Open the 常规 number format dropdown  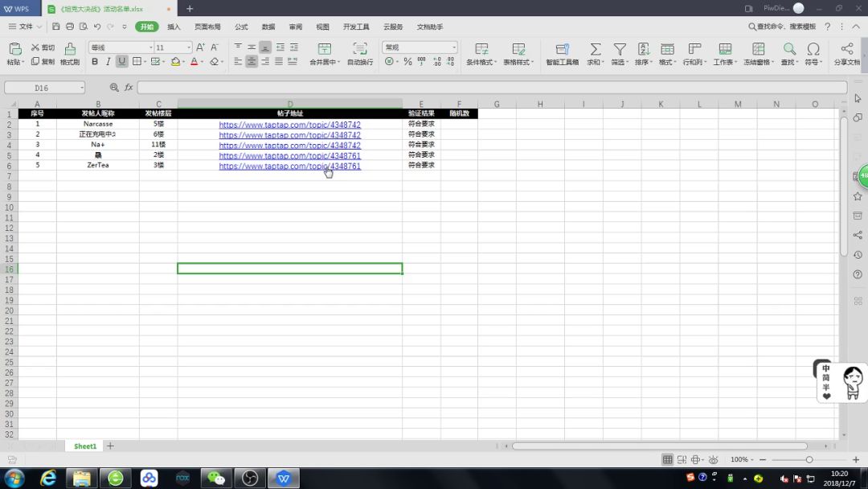(x=452, y=47)
